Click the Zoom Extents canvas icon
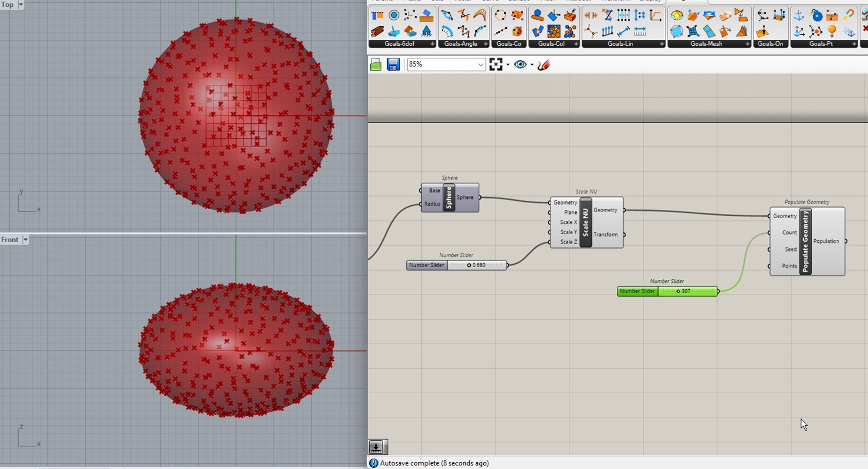 coord(496,65)
